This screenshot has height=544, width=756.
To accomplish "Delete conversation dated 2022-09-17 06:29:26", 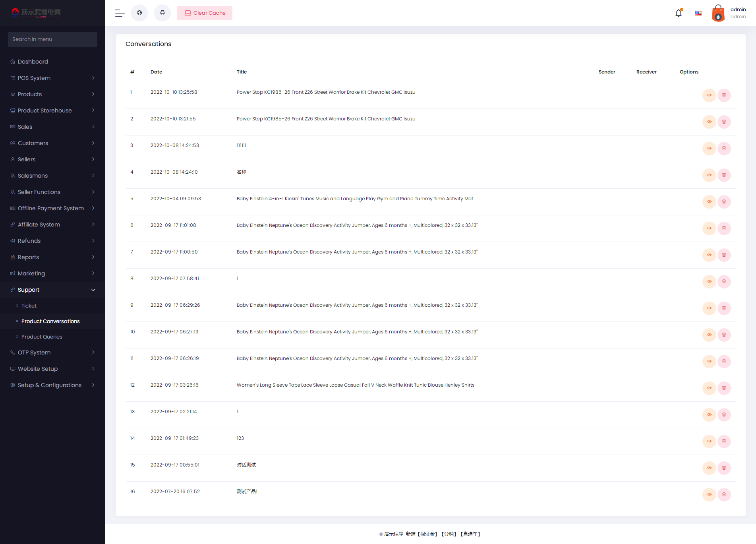I will click(x=724, y=308).
